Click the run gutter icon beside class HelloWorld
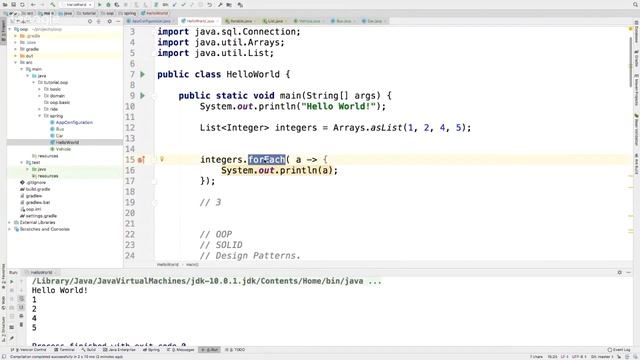 coord(142,74)
